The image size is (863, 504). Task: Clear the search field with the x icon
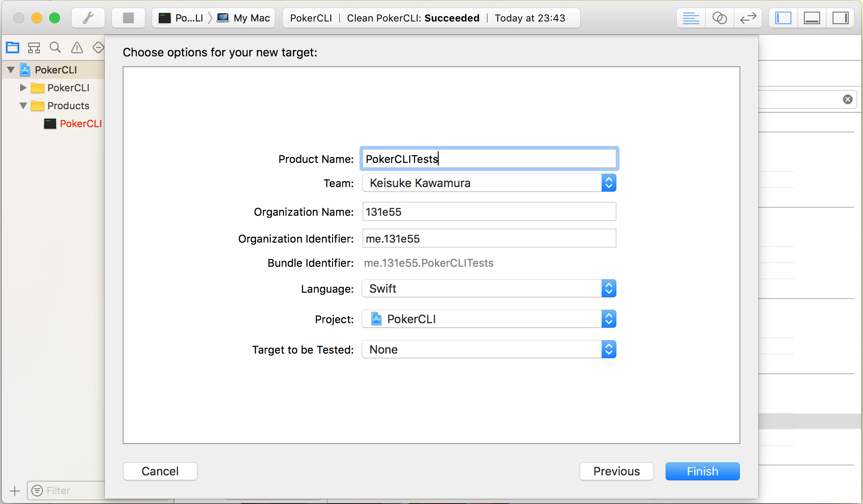(x=848, y=99)
